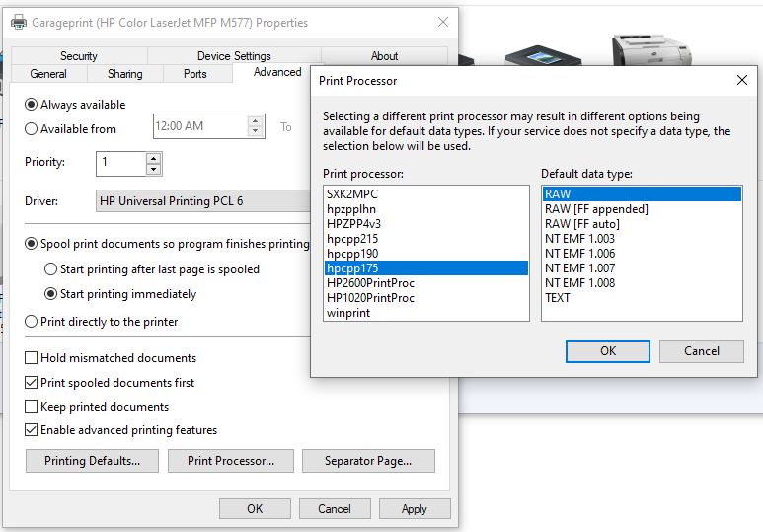Confirm with OK in Print Processor dialog
The width and height of the screenshot is (763, 532).
608,351
